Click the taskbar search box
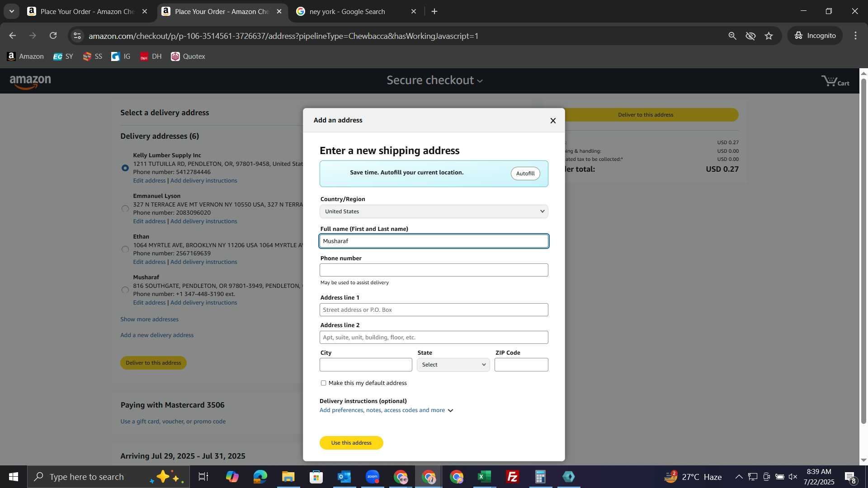Screen dimensions: 868x488 [108, 477]
